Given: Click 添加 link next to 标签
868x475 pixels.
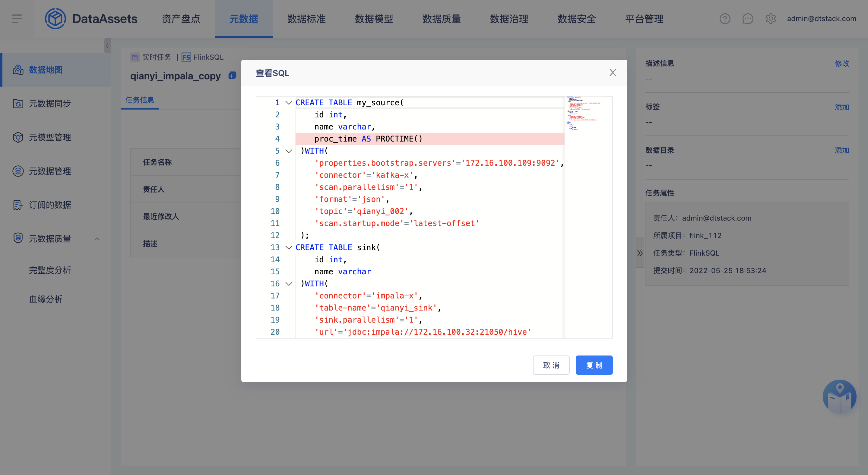Looking at the screenshot, I should [842, 107].
